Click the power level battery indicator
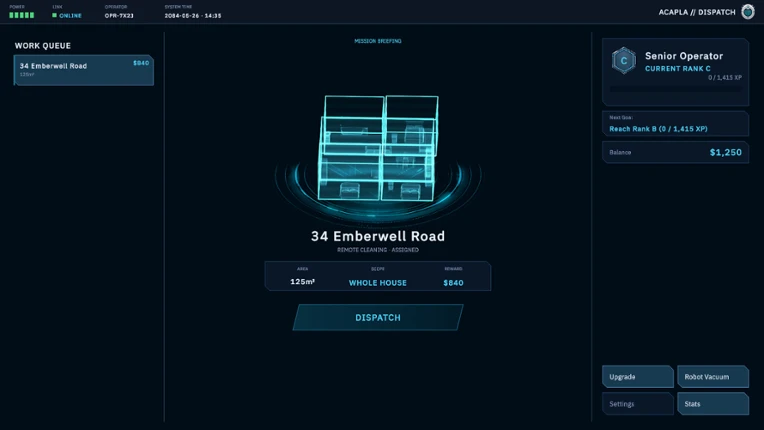Image resolution: width=764 pixels, height=430 pixels. 21,15
